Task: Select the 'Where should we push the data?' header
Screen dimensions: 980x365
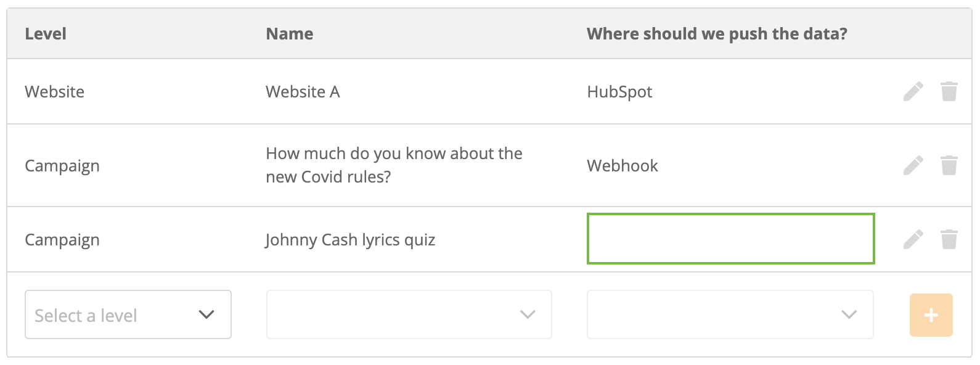Action: pos(717,34)
